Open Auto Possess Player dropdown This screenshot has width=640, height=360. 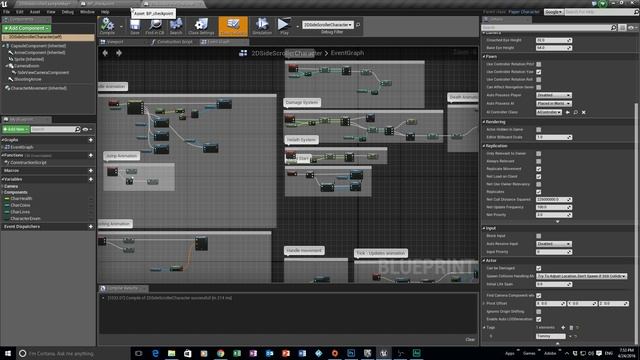pos(553,95)
